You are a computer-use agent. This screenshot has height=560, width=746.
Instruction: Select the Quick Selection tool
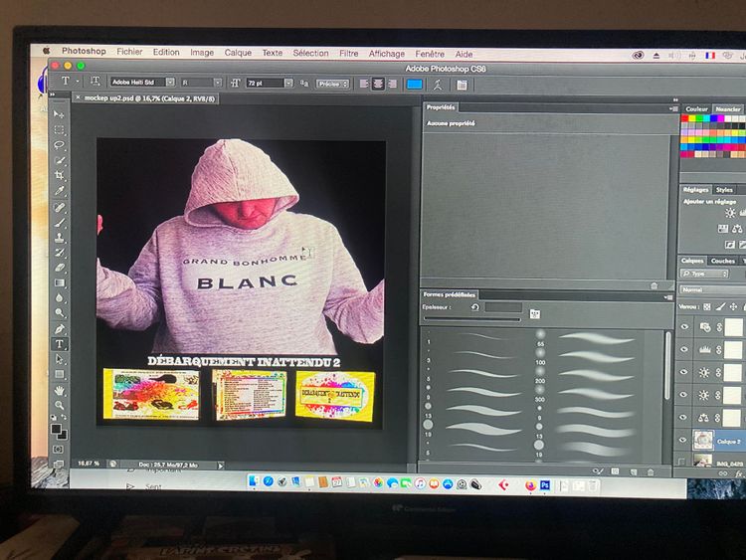pyautogui.click(x=59, y=160)
